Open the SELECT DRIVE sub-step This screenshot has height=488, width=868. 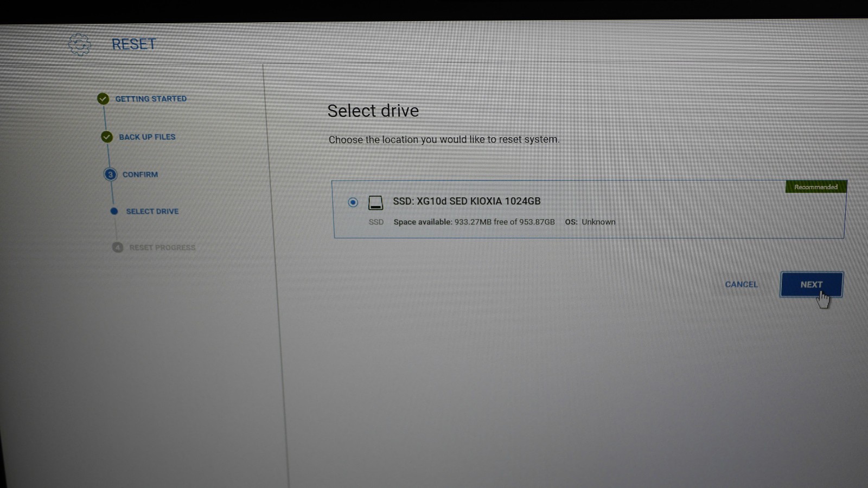(152, 211)
